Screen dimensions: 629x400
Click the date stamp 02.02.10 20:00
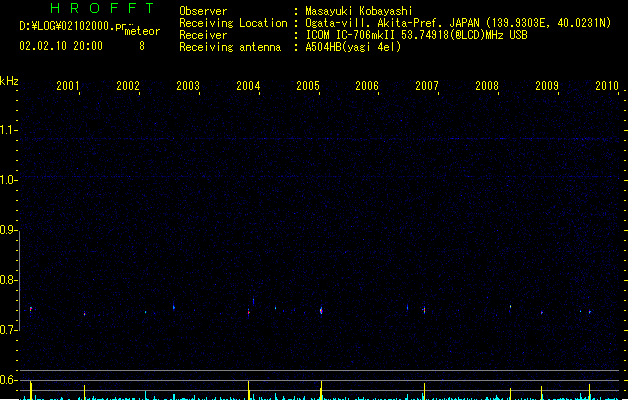(61, 46)
